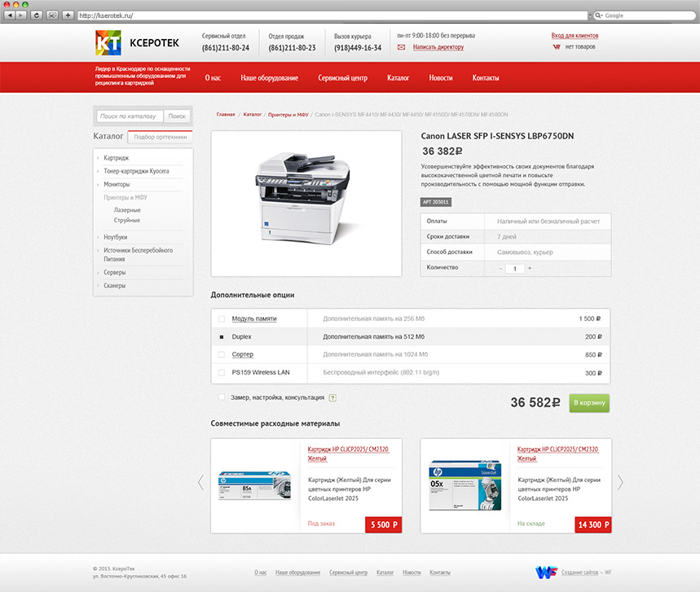
Task: Enable the PS159 Wireless LAN checkbox
Action: click(x=222, y=372)
